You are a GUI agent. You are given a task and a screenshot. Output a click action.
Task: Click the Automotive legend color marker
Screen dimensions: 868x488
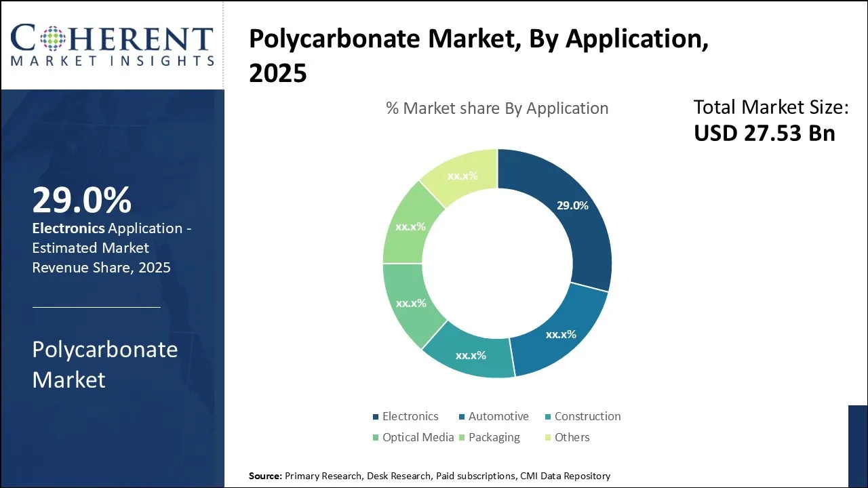pyautogui.click(x=462, y=417)
